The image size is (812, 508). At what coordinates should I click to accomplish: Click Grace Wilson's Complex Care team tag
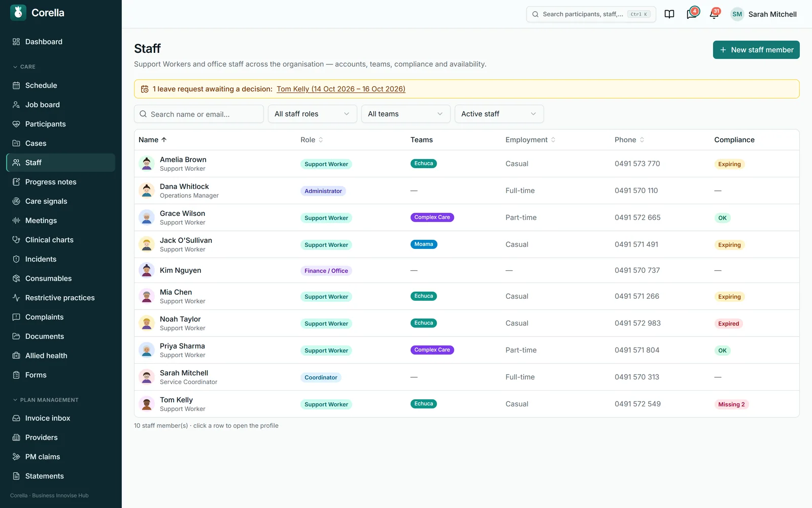coord(432,217)
